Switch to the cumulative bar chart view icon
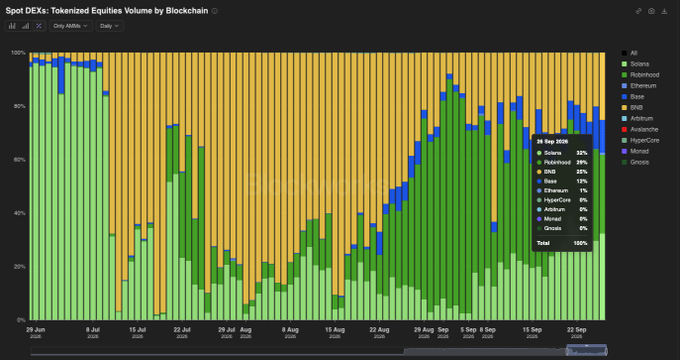Viewport: 680px width, 360px height. coord(26,26)
